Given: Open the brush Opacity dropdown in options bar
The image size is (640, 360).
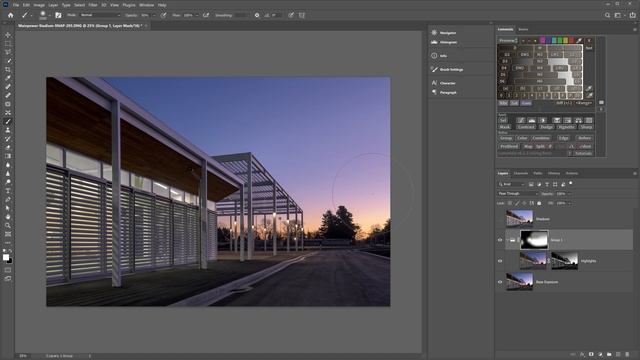Looking at the screenshot, I should pos(154,15).
